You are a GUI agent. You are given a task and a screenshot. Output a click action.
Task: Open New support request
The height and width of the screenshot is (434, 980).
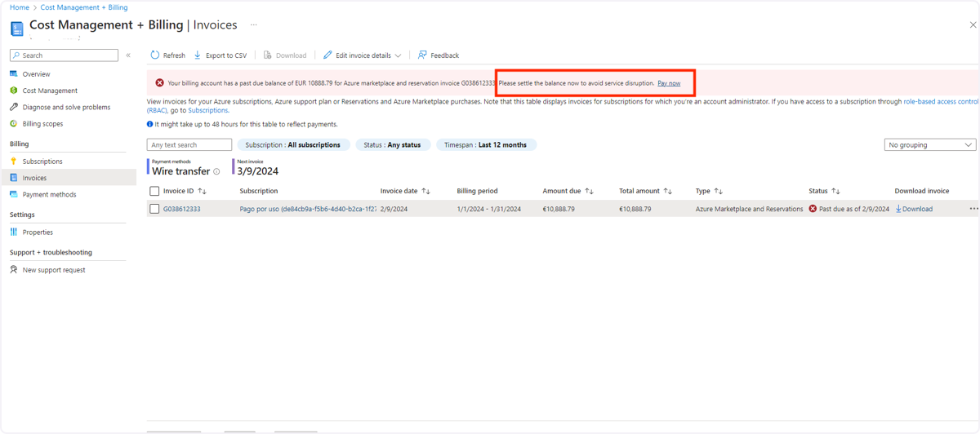click(x=54, y=270)
